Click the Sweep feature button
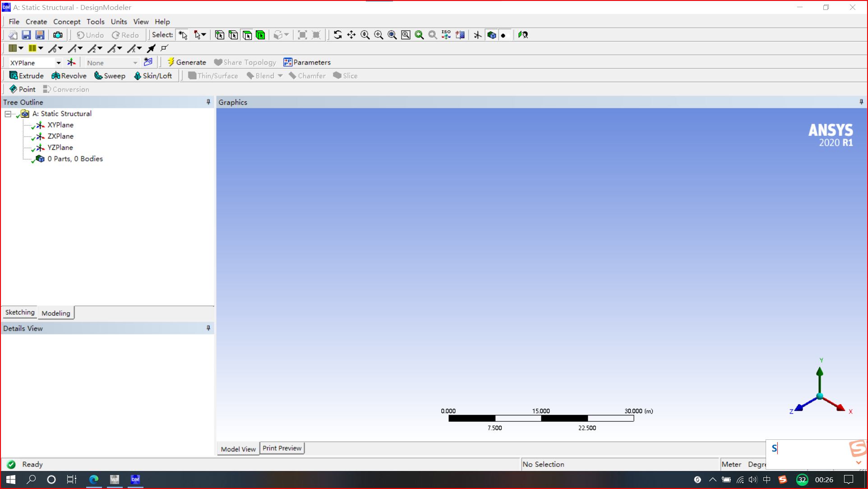 110,76
